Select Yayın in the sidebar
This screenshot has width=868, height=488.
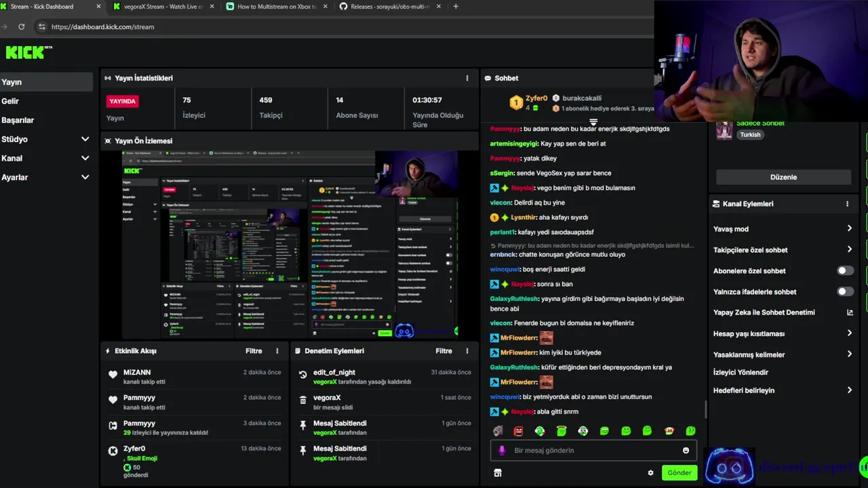tap(46, 82)
